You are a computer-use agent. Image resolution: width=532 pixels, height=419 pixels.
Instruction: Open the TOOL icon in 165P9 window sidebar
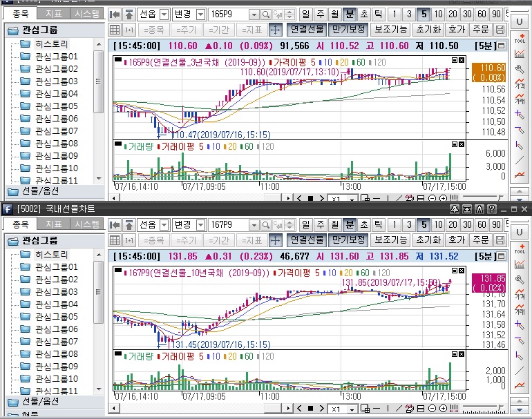point(520,38)
